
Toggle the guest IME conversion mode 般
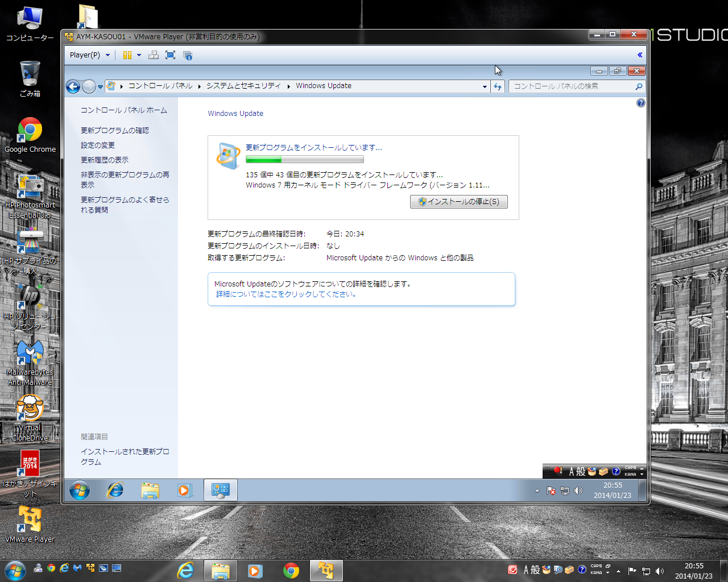pyautogui.click(x=581, y=471)
